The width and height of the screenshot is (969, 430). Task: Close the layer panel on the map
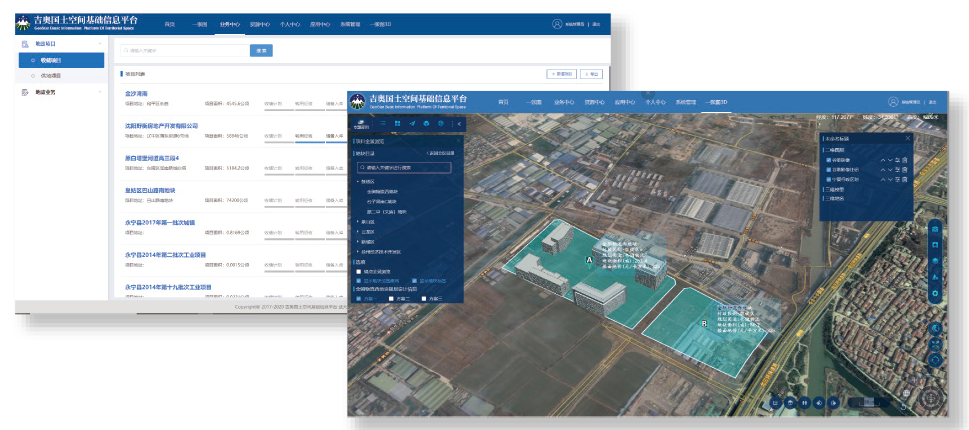coord(907,138)
